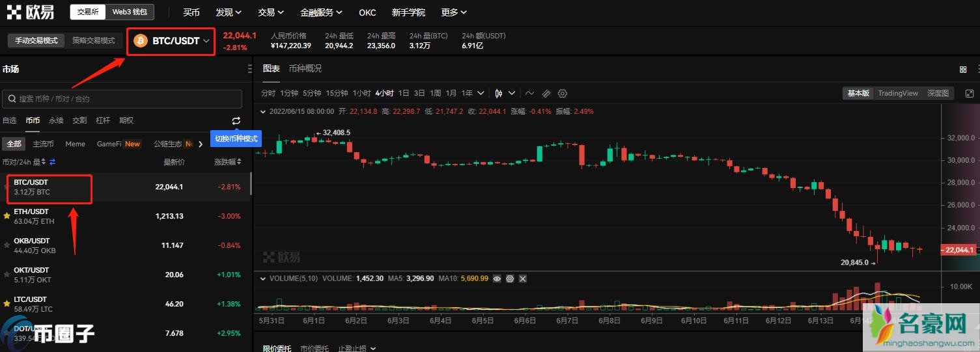The width and height of the screenshot is (980, 352).
Task: Click the orange Bitcoin coin icon
Action: (141, 41)
